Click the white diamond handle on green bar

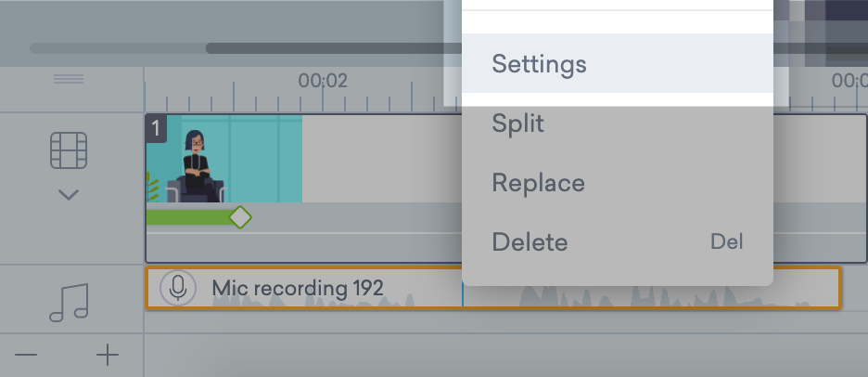coord(240,217)
